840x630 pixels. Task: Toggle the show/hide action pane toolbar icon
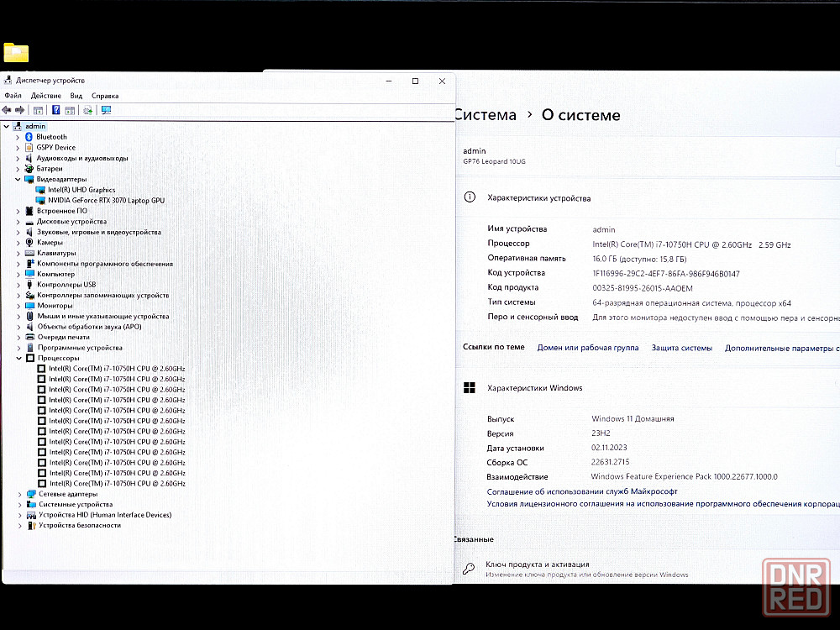coord(70,110)
